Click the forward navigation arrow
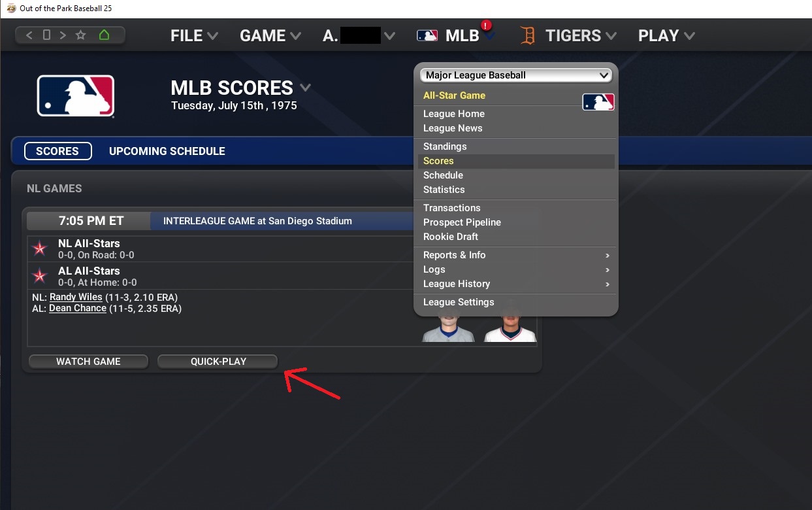Screen dimensions: 812x510 tap(63, 35)
